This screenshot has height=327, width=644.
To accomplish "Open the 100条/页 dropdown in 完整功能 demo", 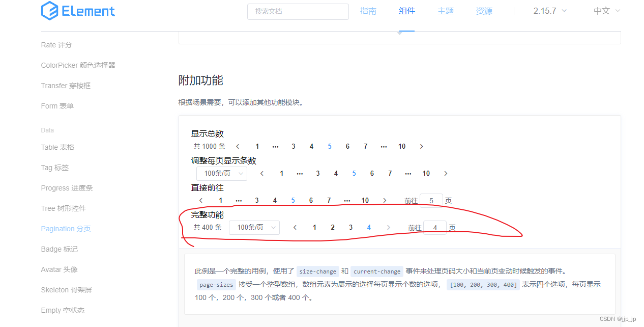I will [254, 227].
